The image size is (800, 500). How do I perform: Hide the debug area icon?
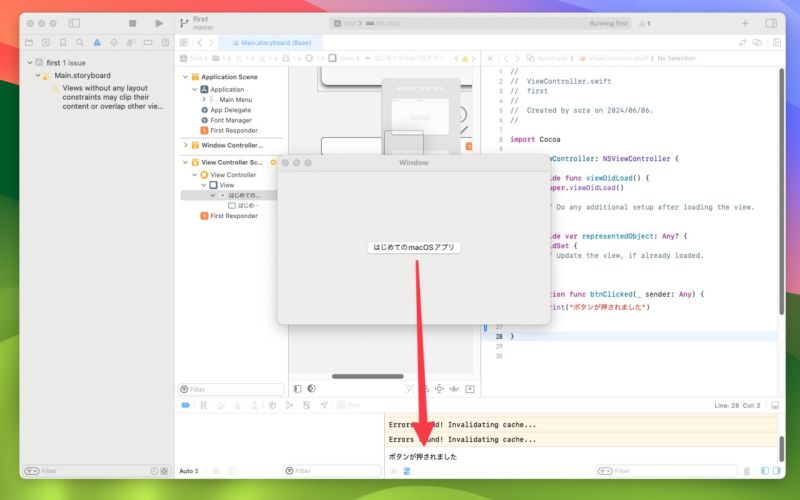[775, 405]
